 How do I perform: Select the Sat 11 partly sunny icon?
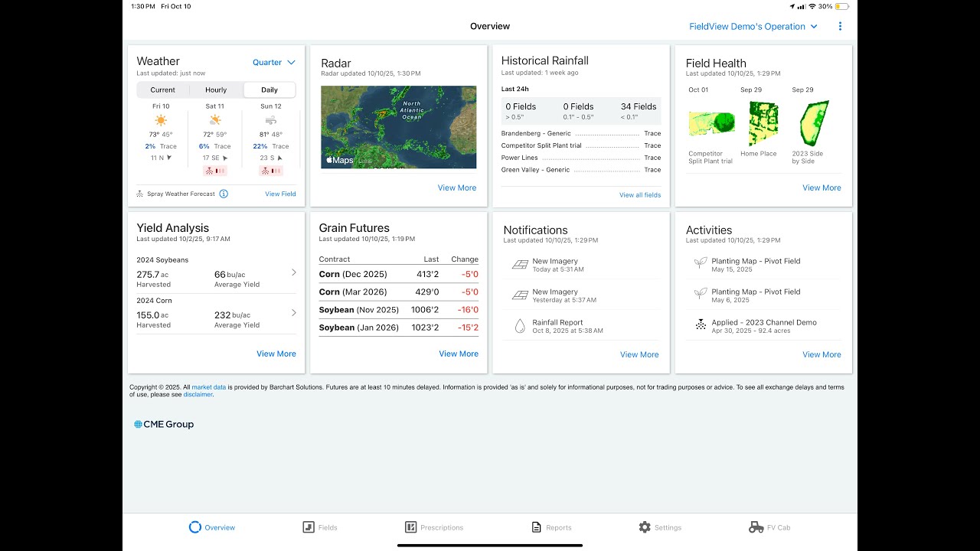pyautogui.click(x=215, y=120)
